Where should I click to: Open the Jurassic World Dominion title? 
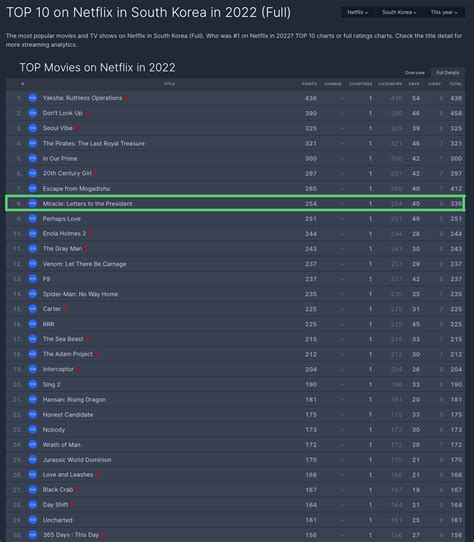(77, 460)
